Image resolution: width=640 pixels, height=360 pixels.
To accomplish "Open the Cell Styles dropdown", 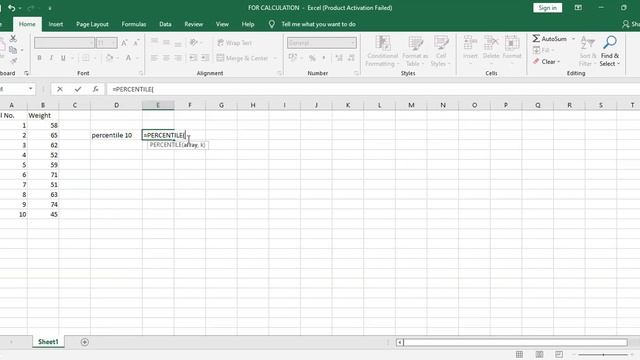I will (x=441, y=51).
